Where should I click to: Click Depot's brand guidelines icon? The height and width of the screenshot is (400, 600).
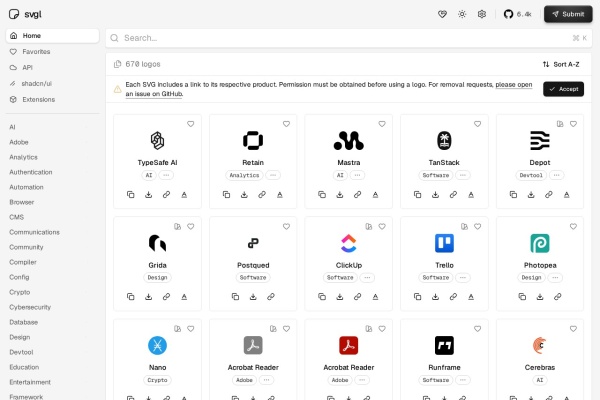tap(560, 124)
